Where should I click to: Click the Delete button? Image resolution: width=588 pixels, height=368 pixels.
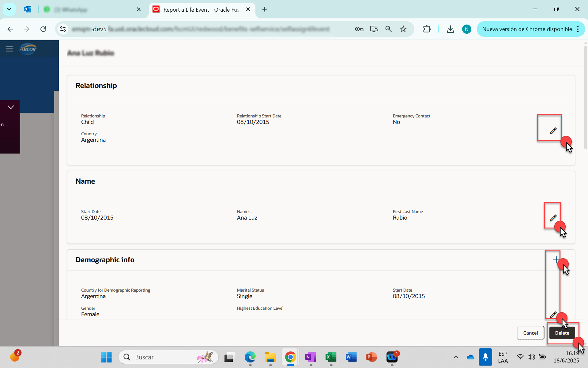pyautogui.click(x=562, y=333)
